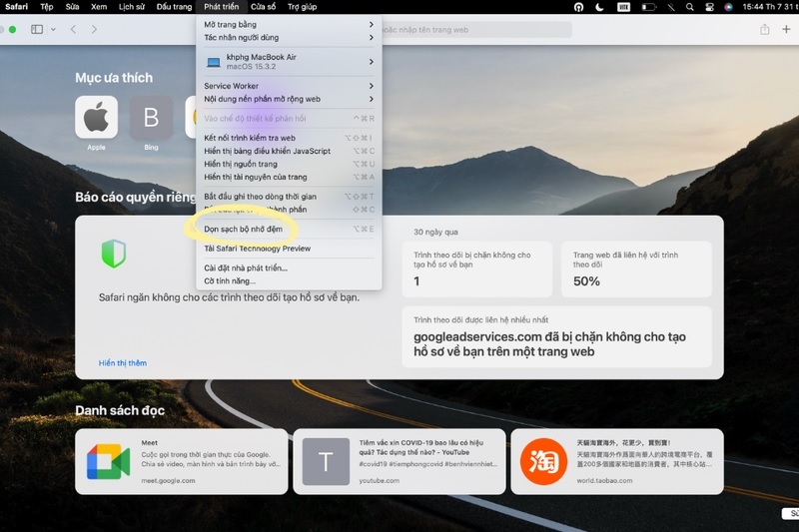This screenshot has height=532, width=799.
Task: Choose Tải Safari Technology Preview
Action: 289,249
